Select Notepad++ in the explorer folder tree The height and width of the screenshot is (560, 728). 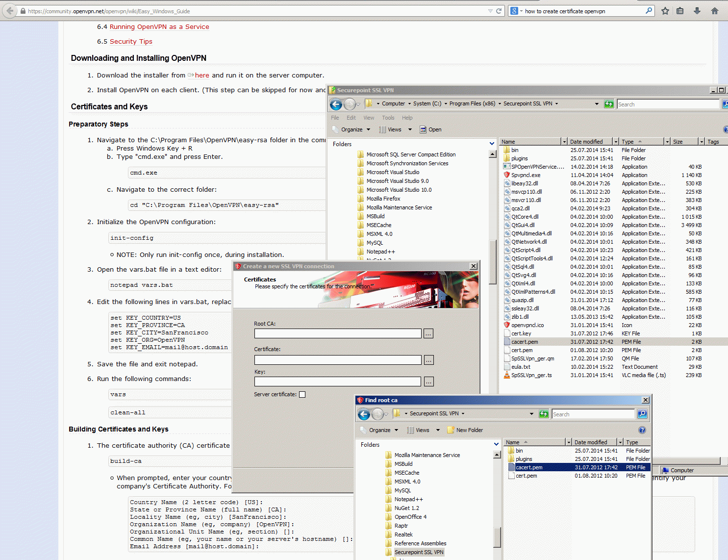(x=380, y=252)
